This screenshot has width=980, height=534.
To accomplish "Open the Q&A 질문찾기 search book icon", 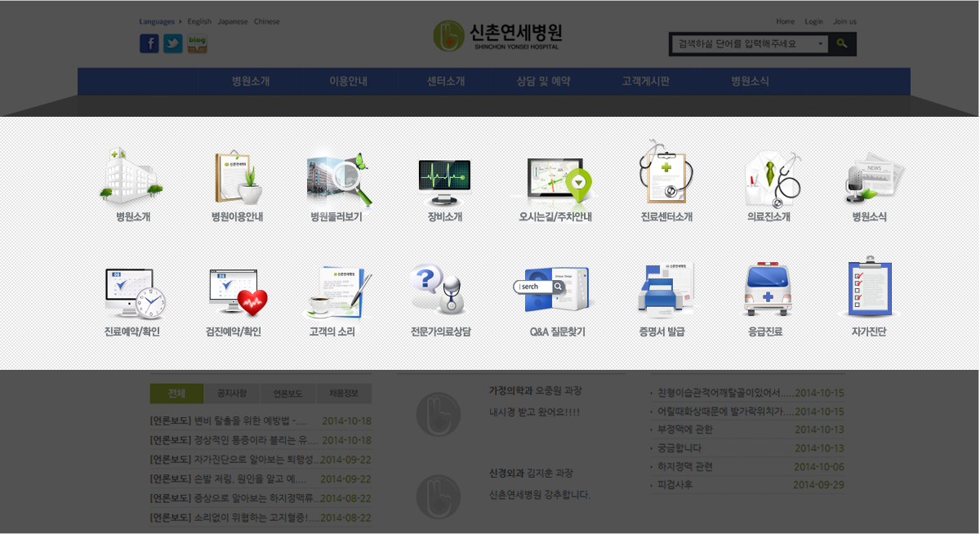I will tap(552, 289).
